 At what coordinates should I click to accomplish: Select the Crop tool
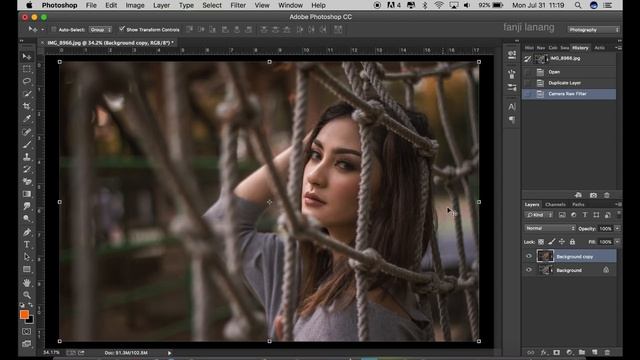click(x=27, y=106)
